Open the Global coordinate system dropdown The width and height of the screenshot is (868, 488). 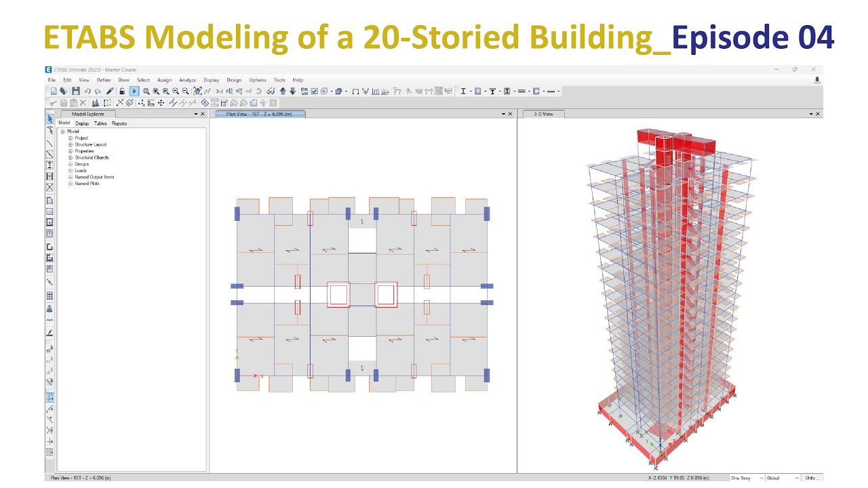coord(783,478)
